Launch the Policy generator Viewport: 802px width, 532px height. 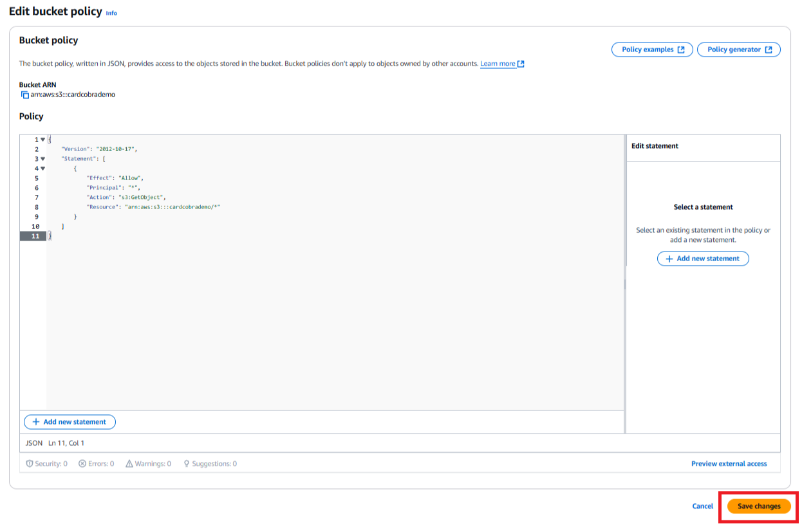(739, 50)
